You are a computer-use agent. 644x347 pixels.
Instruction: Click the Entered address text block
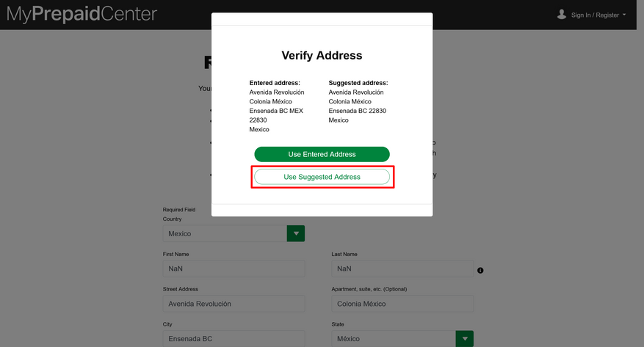tap(277, 106)
